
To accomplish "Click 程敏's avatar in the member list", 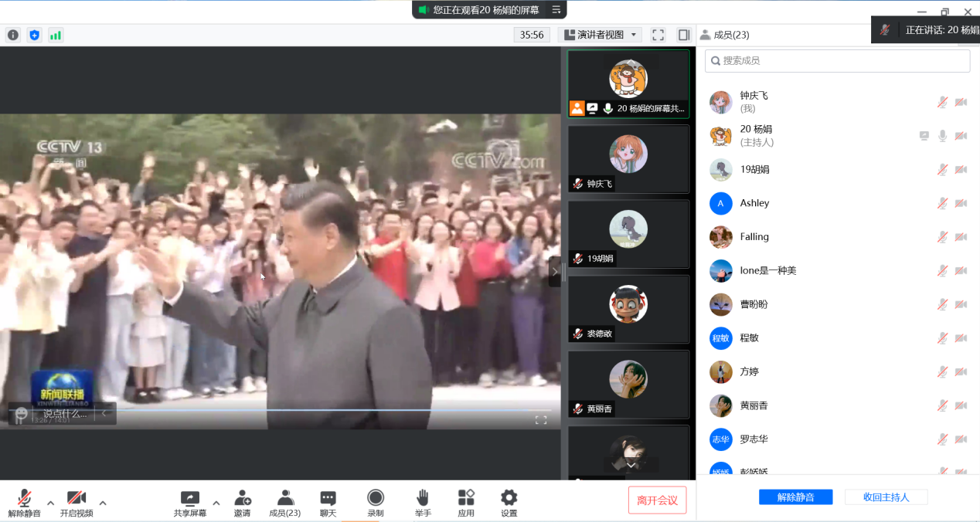I will tap(721, 338).
